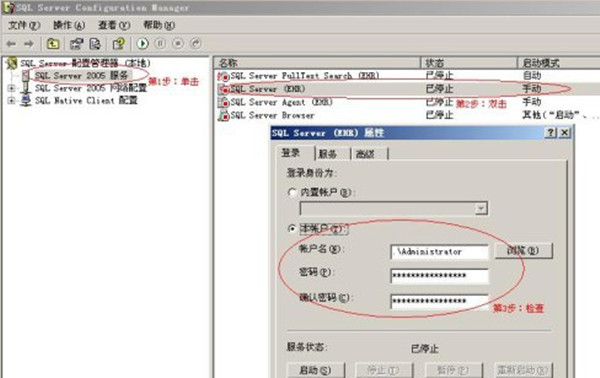Switch to the 高级 tab
This screenshot has height=378, width=600.
click(x=369, y=154)
